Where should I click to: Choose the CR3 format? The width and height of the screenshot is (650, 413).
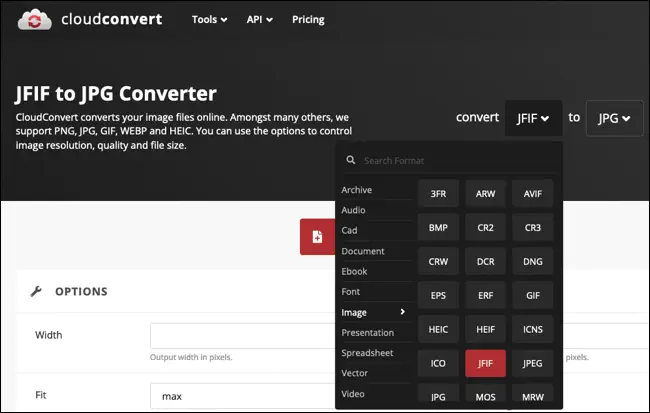(533, 228)
